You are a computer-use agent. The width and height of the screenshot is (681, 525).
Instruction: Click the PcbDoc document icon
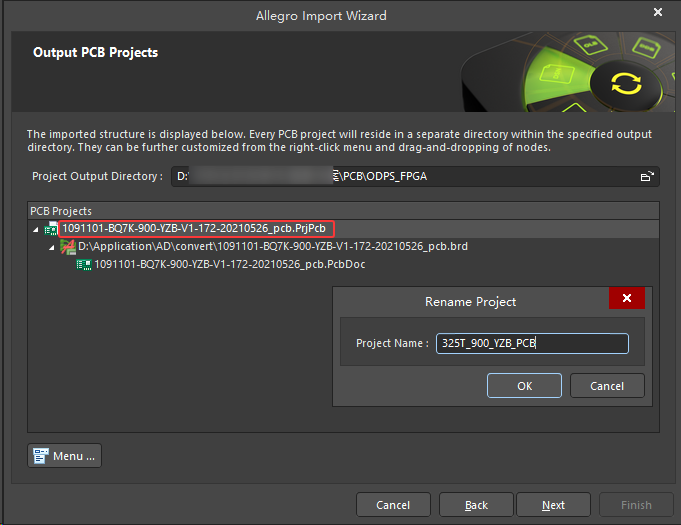[x=83, y=264]
